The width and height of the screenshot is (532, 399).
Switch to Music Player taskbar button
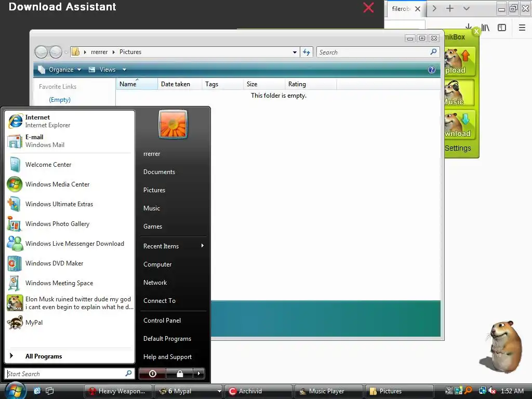point(329,391)
